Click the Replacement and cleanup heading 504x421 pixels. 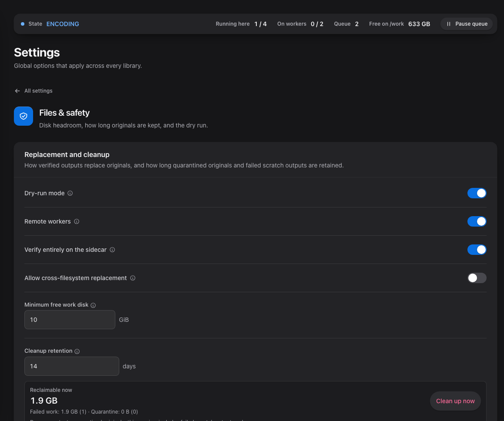(x=67, y=154)
